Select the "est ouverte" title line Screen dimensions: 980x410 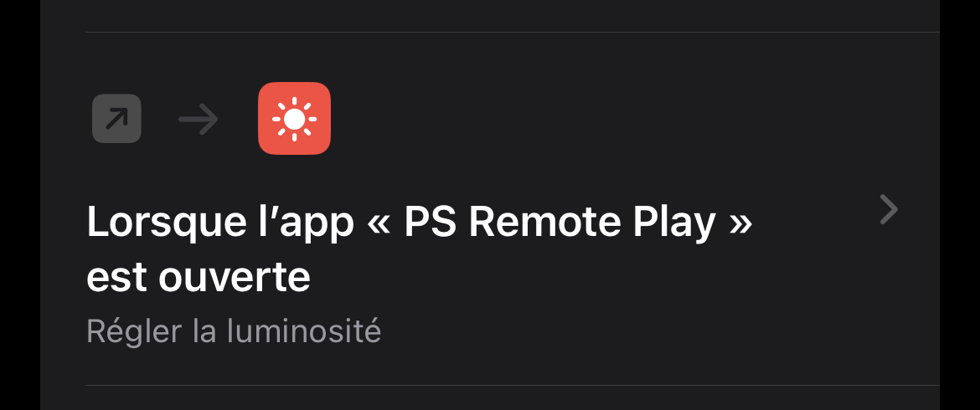click(199, 277)
